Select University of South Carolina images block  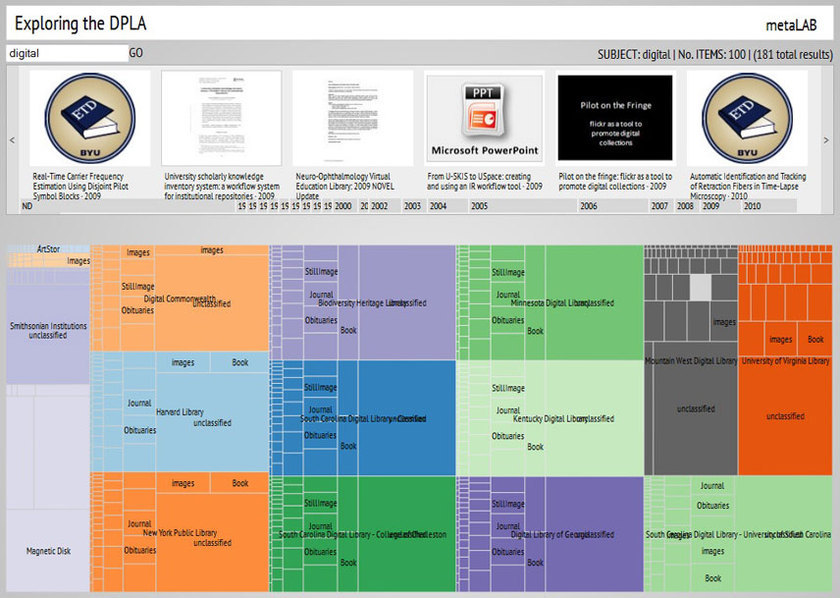[712, 551]
